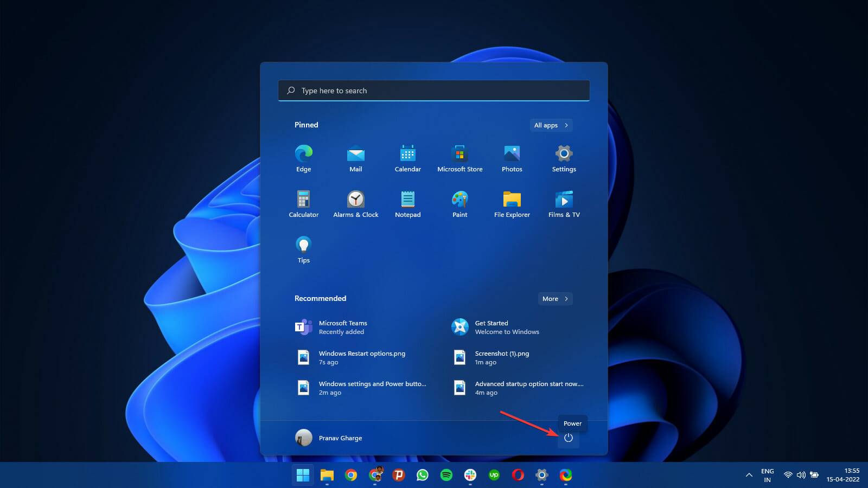This screenshot has height=488, width=868.
Task: Open Notepad
Action: click(x=407, y=203)
